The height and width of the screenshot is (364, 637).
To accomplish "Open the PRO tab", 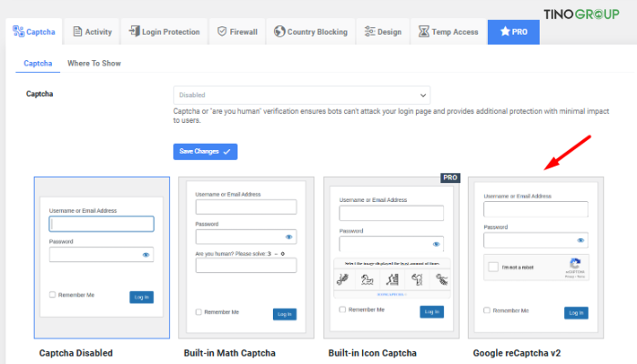I will coord(513,32).
